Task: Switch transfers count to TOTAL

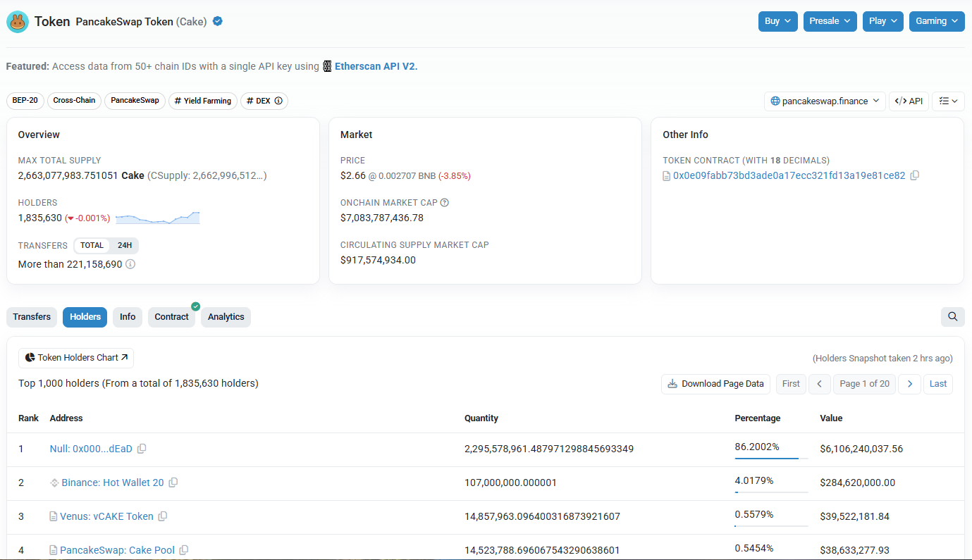Action: point(92,246)
